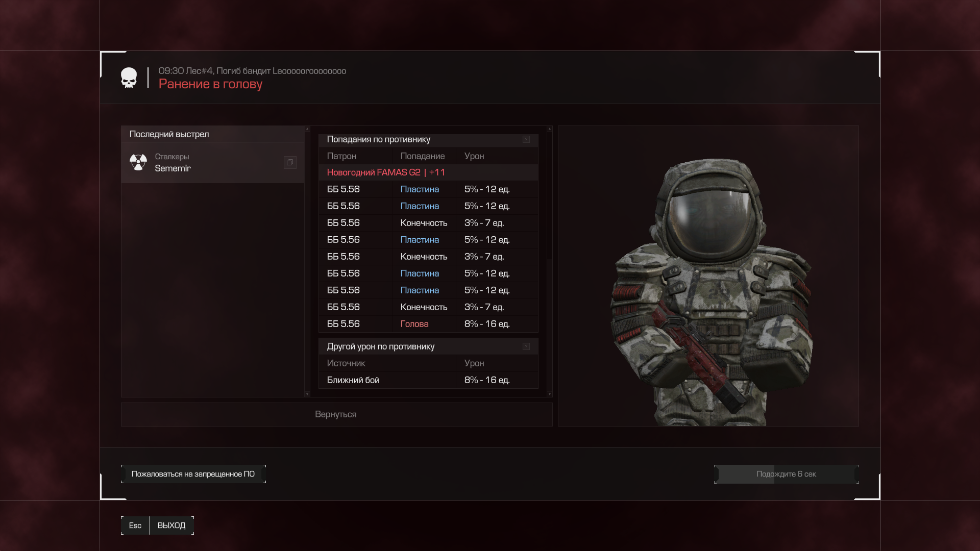Click scroll-down arrow of hits list scrollbar
The image size is (980, 551).
[549, 394]
